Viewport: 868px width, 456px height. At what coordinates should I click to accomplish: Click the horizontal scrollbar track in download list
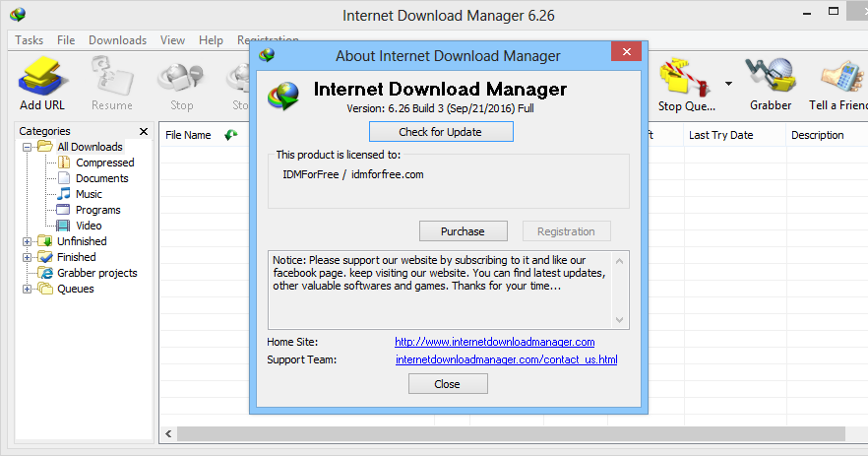(x=511, y=433)
